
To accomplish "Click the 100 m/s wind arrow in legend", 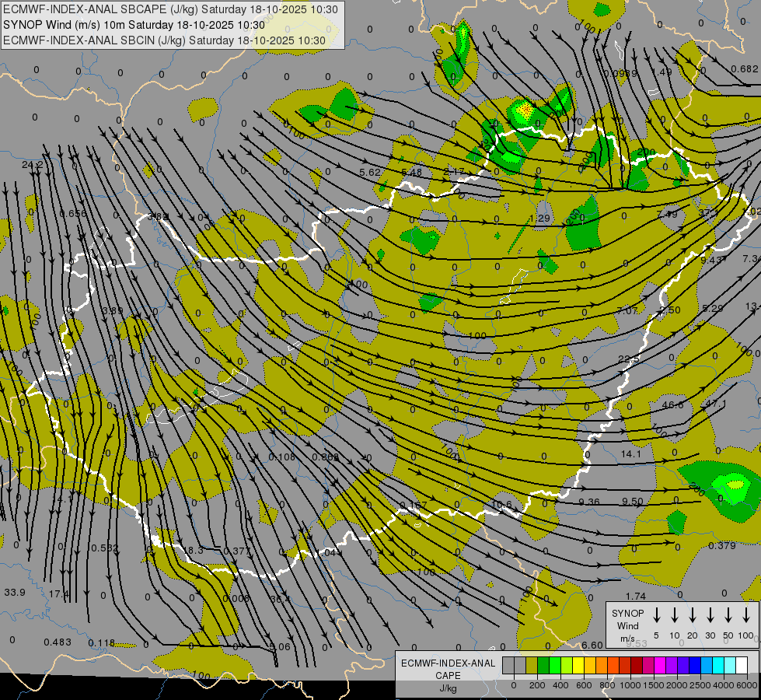I will click(746, 615).
